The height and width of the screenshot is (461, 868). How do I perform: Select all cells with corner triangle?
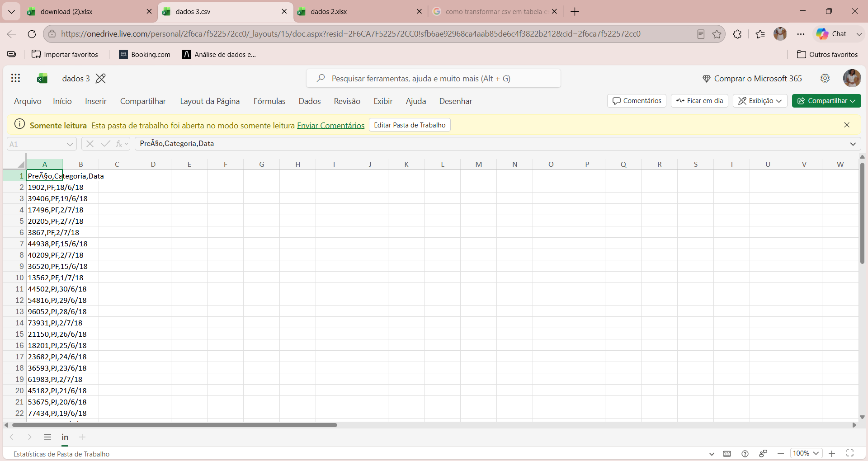[x=21, y=164]
